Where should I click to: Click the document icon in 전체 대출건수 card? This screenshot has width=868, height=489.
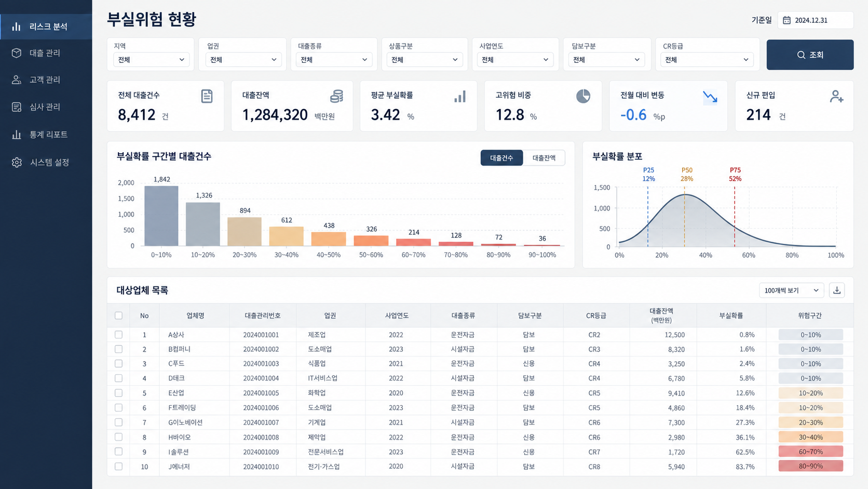point(207,96)
